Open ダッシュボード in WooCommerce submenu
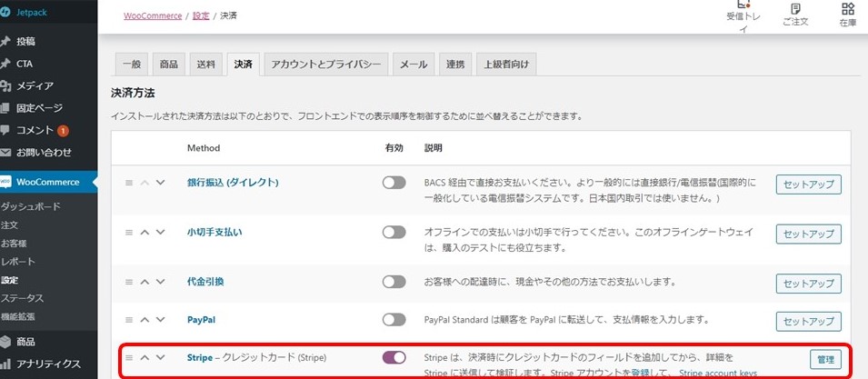The width and height of the screenshot is (868, 379). point(30,207)
